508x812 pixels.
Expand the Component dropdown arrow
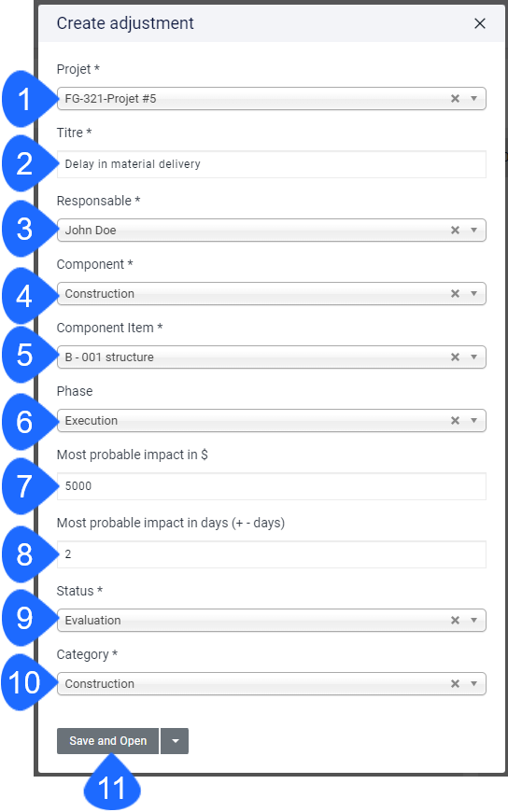click(x=473, y=294)
